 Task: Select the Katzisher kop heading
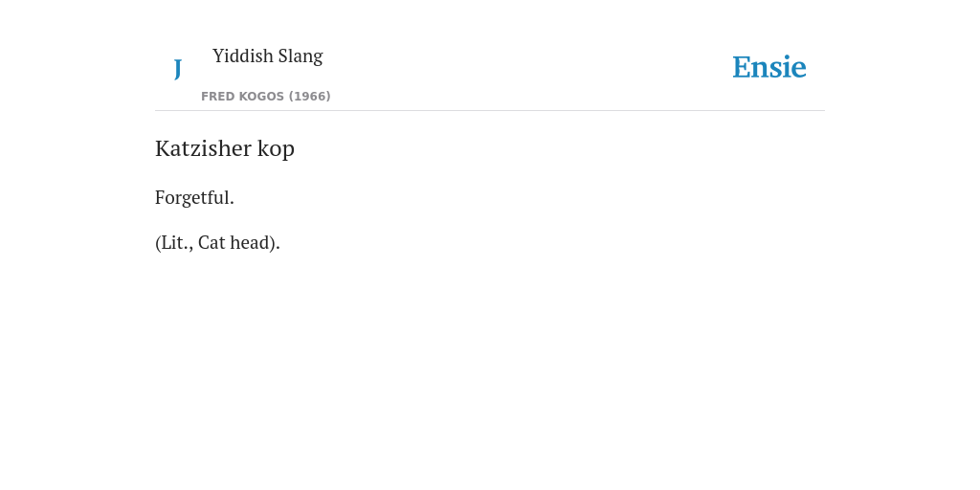(x=224, y=148)
